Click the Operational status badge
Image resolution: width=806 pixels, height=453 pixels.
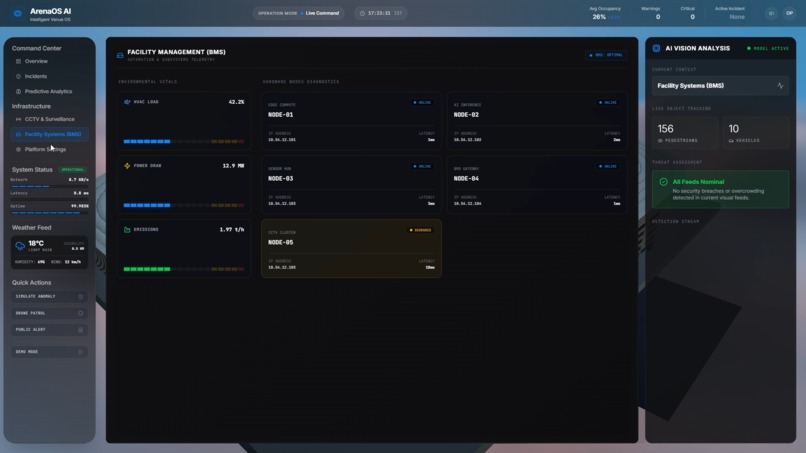point(72,170)
